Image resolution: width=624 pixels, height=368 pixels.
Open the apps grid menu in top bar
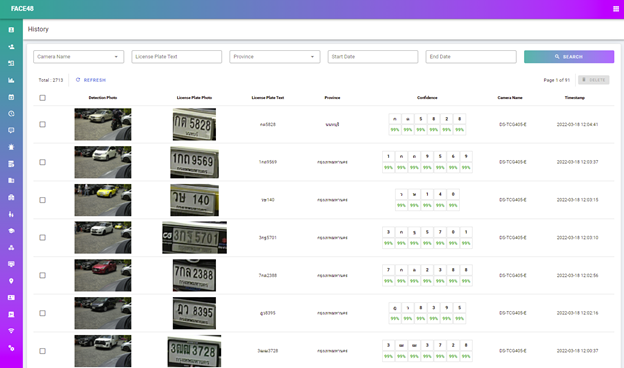tap(616, 9)
